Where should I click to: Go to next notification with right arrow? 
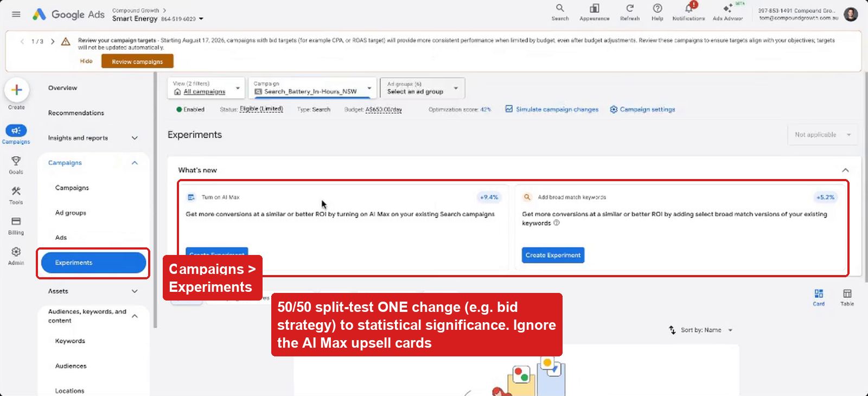[53, 41]
